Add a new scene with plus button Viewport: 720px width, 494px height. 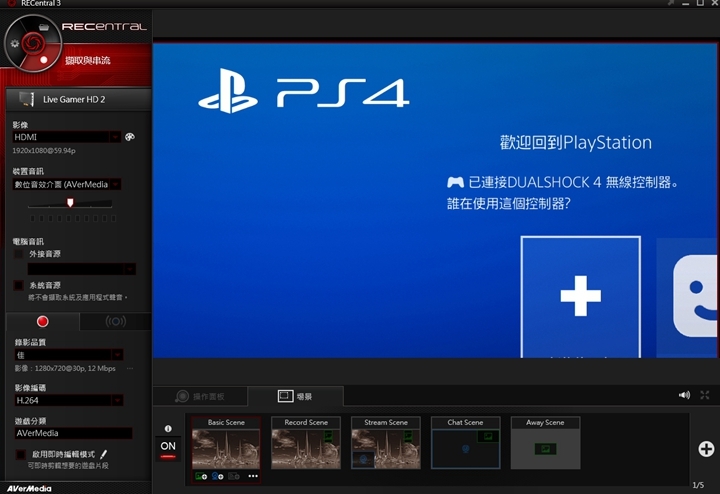pos(706,449)
